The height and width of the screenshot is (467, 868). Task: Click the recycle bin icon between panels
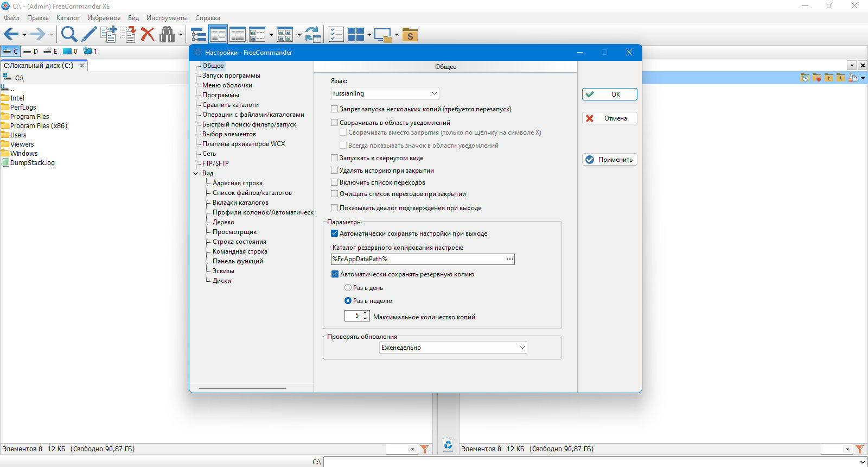pyautogui.click(x=448, y=445)
